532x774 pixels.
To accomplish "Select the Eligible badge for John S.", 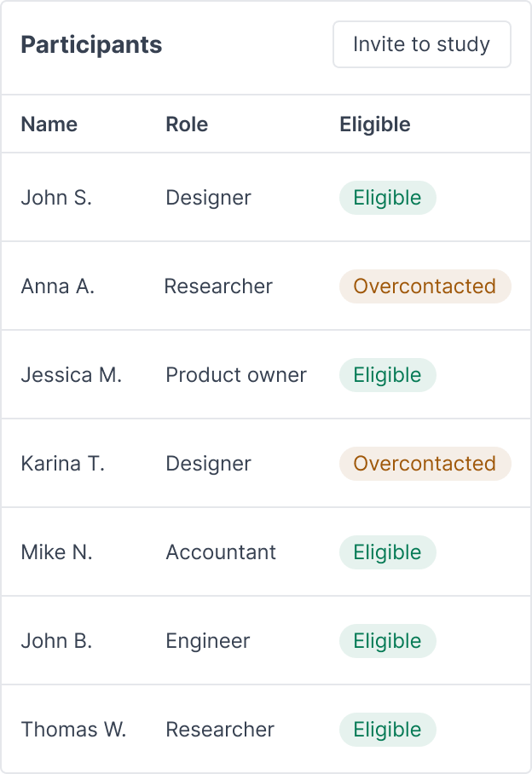I will coord(388,198).
